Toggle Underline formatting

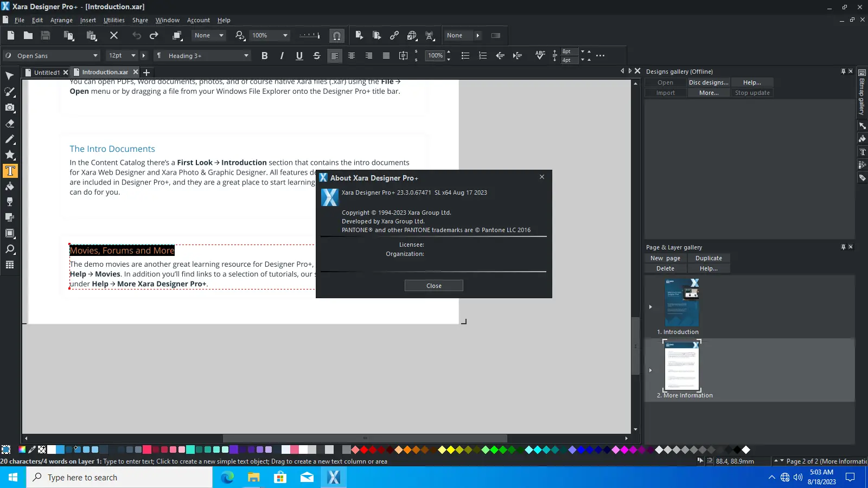(299, 55)
